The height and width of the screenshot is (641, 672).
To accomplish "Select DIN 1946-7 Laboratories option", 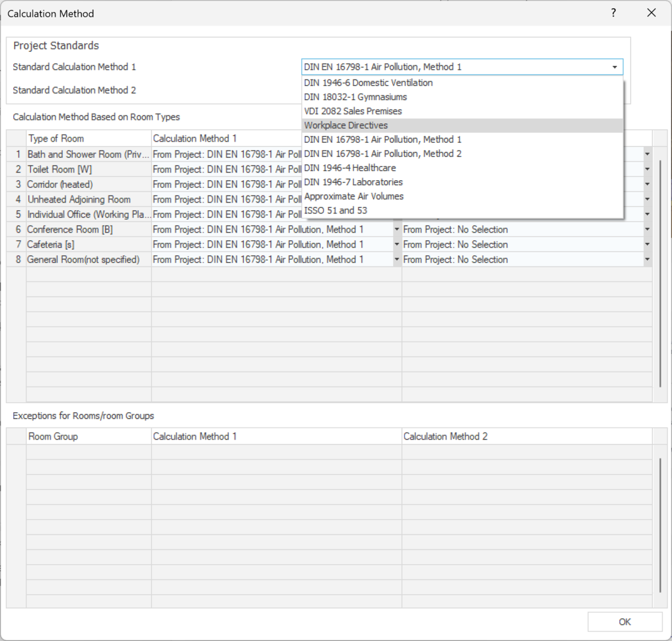I will tap(353, 182).
